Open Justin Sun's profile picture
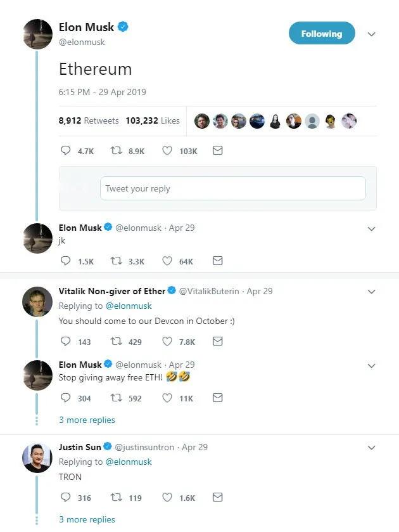The width and height of the screenshot is (399, 532). [x=37, y=457]
